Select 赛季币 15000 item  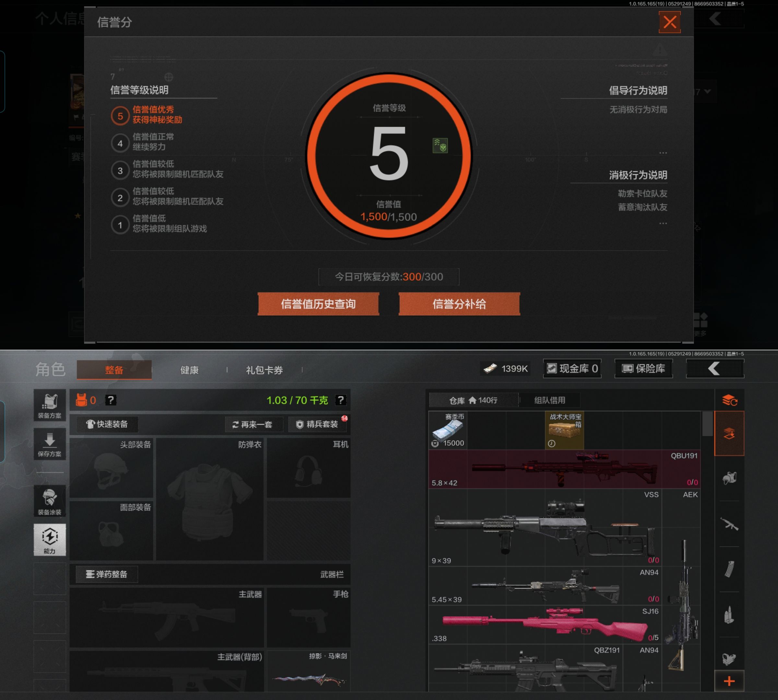pos(448,430)
